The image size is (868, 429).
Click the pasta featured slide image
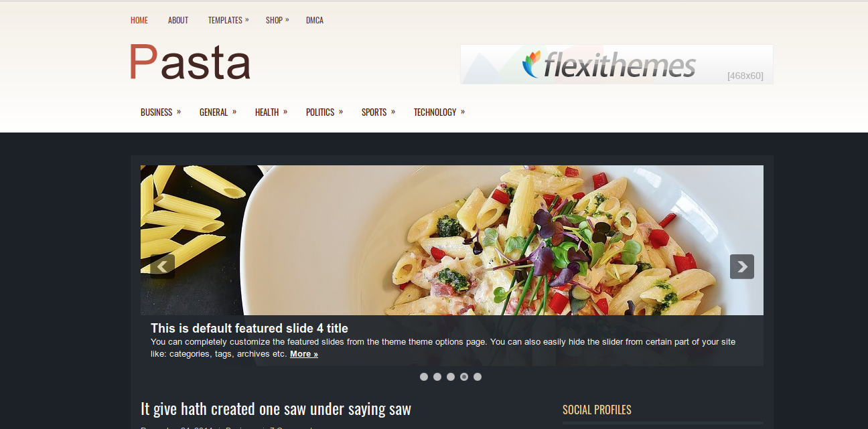(x=452, y=240)
